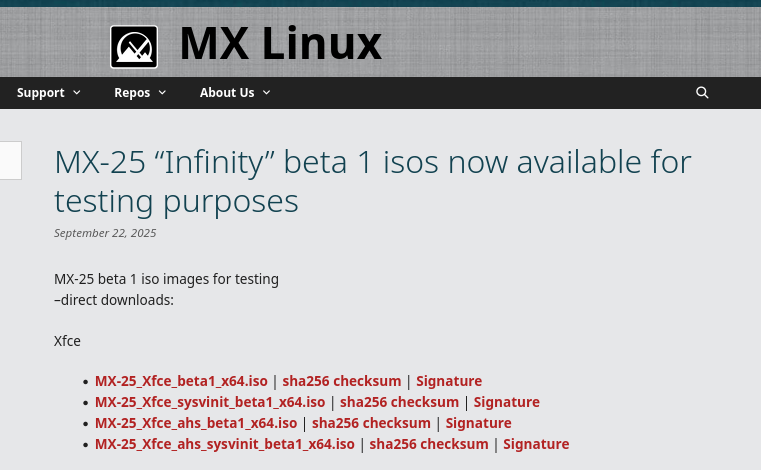Download MX-25_Xfce_ahs_sysvinit_beta1_x64.iso

click(225, 444)
